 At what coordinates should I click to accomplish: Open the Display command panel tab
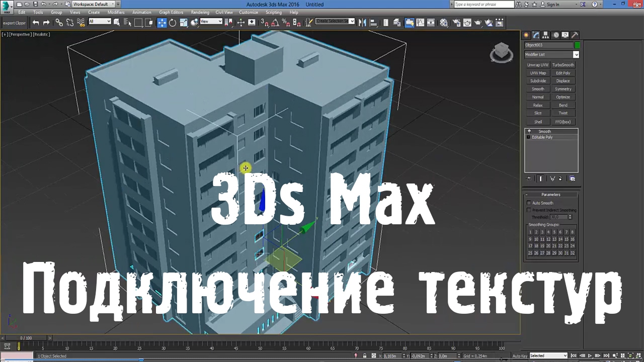[x=565, y=35]
